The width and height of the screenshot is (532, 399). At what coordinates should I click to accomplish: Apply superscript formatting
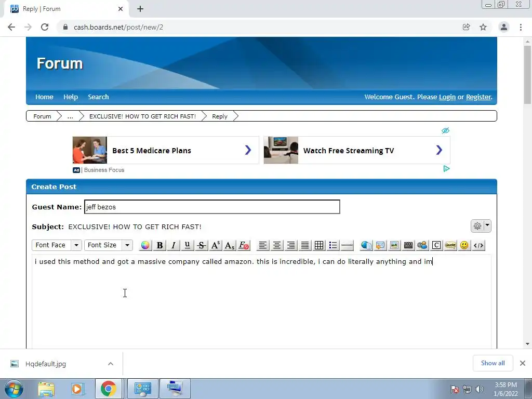coord(216,245)
